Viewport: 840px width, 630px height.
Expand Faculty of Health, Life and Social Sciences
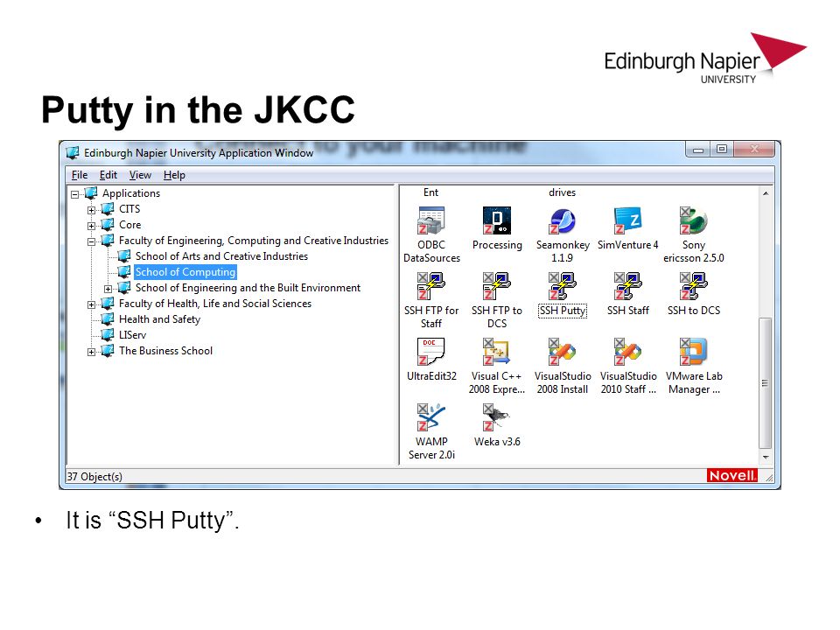pyautogui.click(x=92, y=304)
